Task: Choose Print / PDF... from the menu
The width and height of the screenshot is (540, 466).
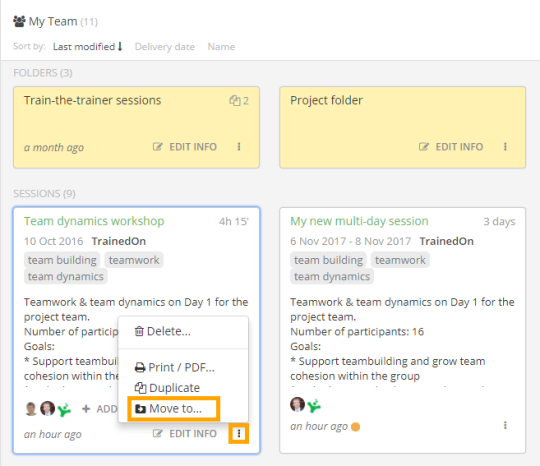Action: pos(175,367)
